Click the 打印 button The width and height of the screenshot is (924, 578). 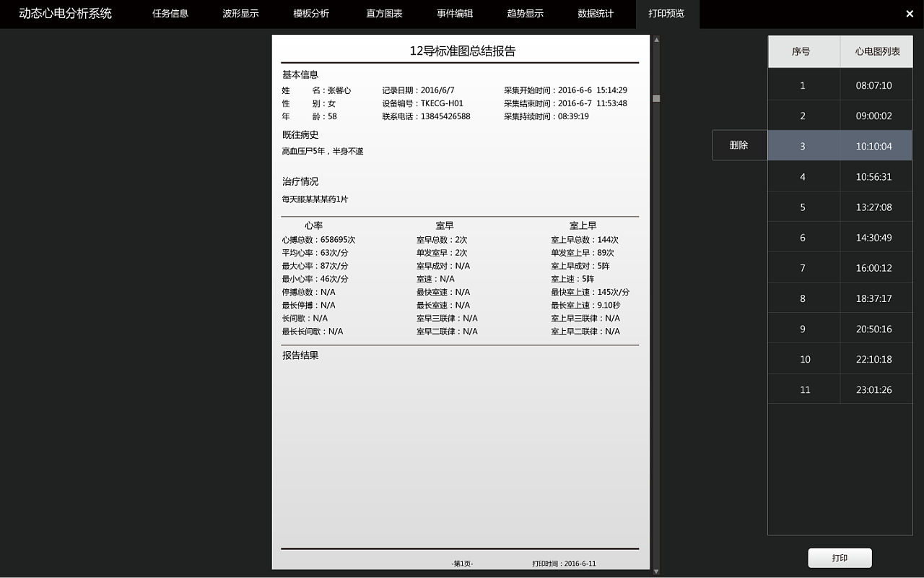(x=840, y=558)
